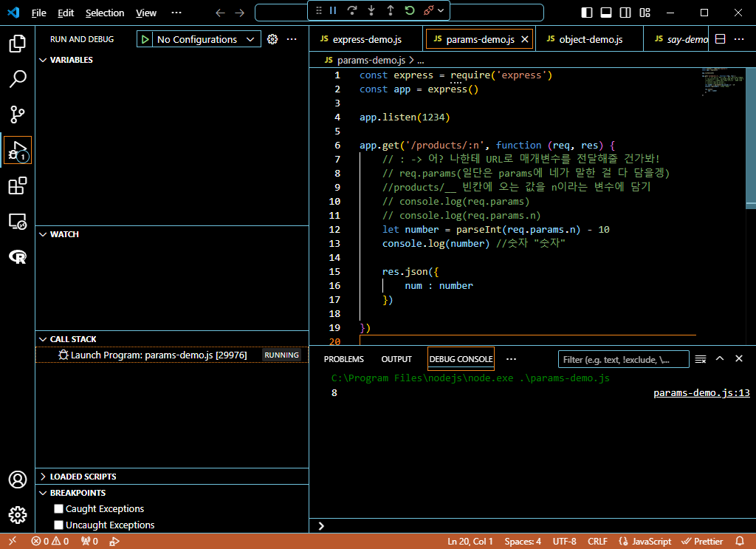Restart the debug session
Viewport: 756px width, 549px height.
point(410,10)
